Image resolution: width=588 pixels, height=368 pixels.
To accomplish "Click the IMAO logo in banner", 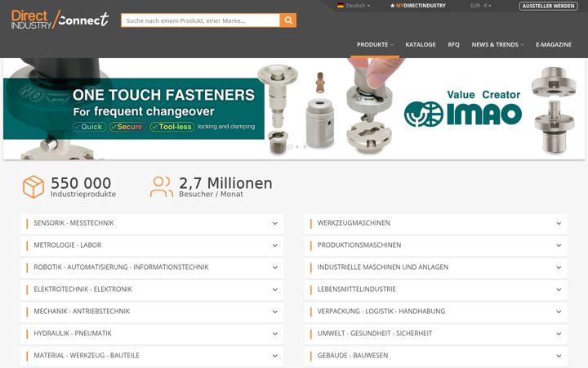I will pyautogui.click(x=463, y=114).
